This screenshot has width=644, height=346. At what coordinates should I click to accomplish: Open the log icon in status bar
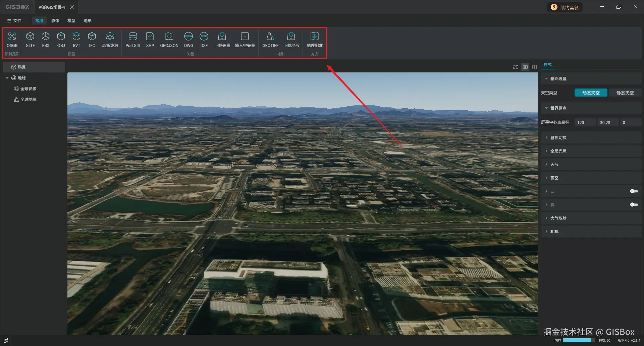pos(6,340)
